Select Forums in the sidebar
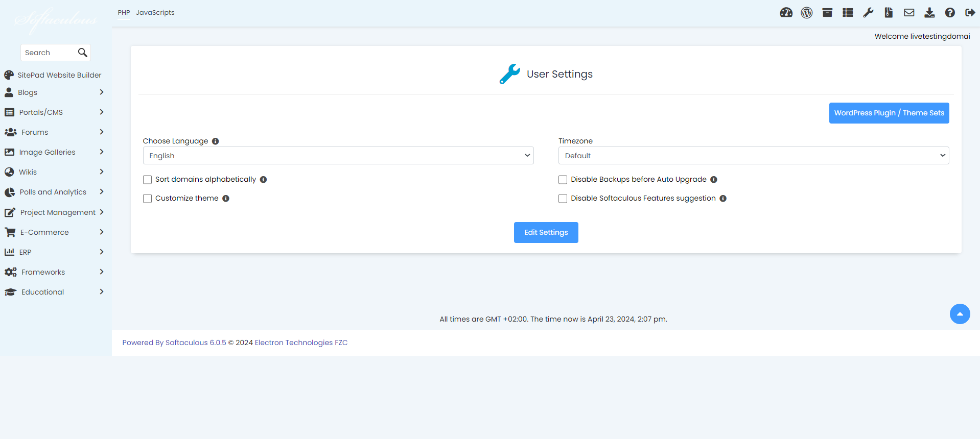The image size is (980, 439). (35, 132)
